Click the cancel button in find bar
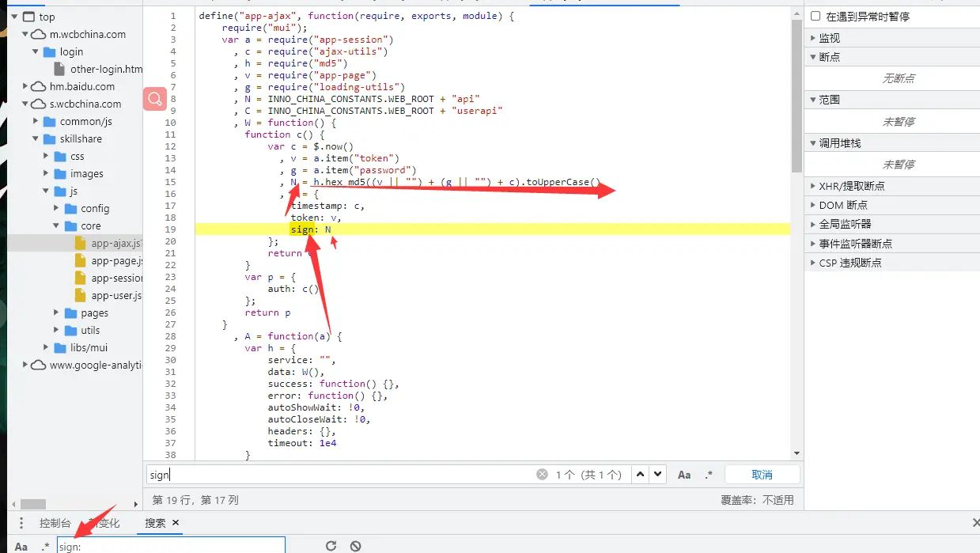 [762, 475]
